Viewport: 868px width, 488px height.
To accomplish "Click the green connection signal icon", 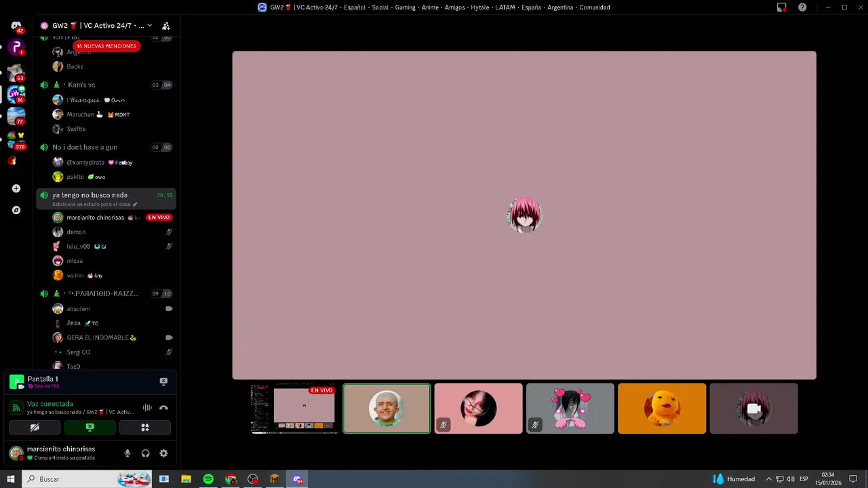I will click(16, 408).
